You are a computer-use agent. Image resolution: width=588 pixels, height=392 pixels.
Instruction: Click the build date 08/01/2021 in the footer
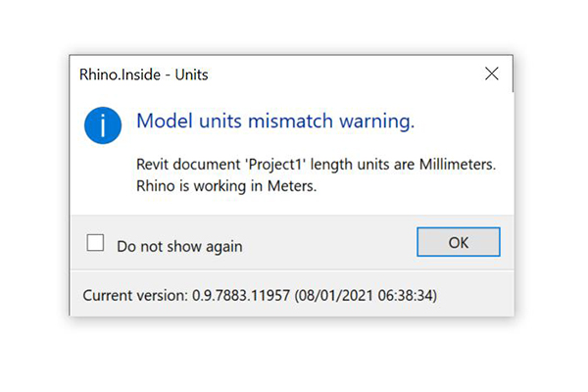(342, 294)
